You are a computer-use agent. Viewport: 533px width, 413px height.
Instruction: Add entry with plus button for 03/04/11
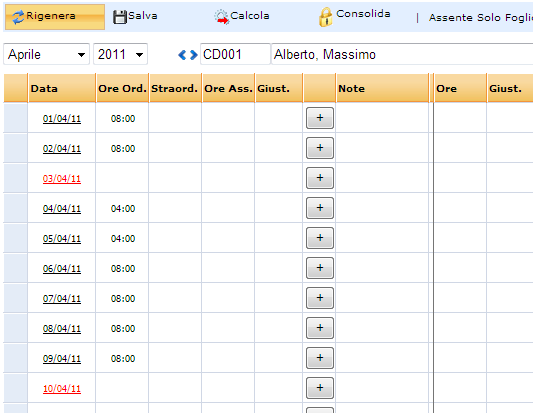(320, 178)
